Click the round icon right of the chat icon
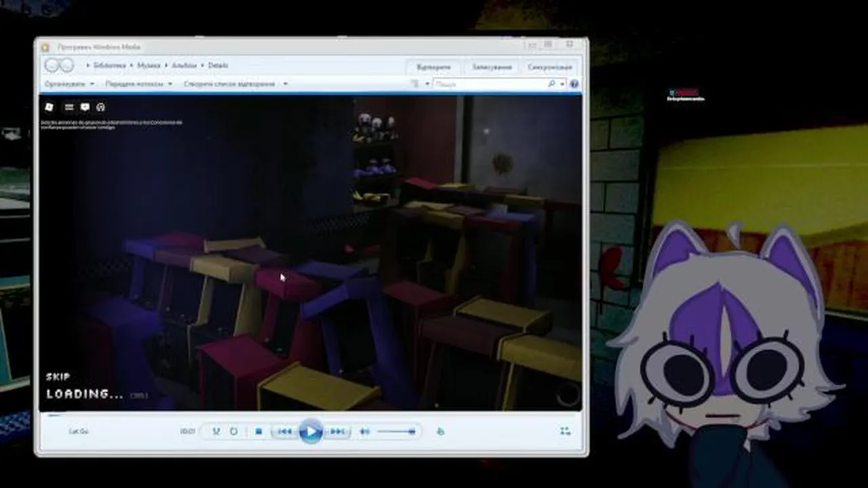Viewport: 868px width, 488px height. 100,107
